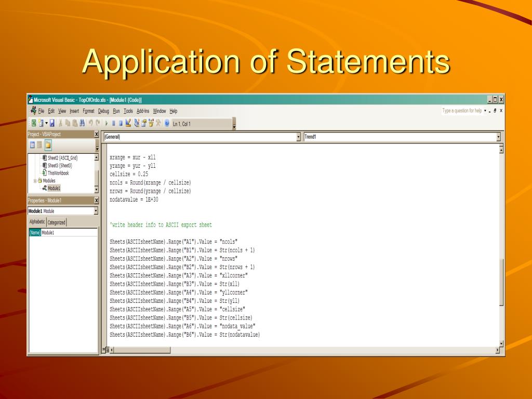Open the Insert object dropdown arrow
The image size is (532, 399).
(x=46, y=123)
